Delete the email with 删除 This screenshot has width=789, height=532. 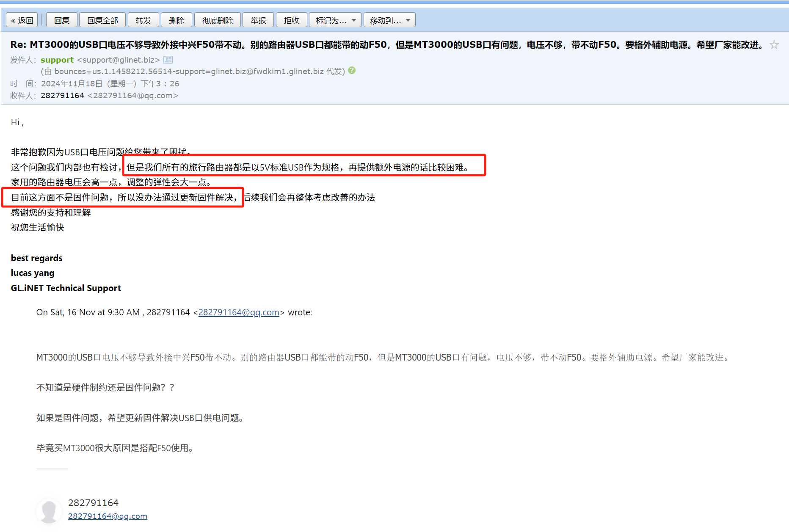[x=176, y=19]
